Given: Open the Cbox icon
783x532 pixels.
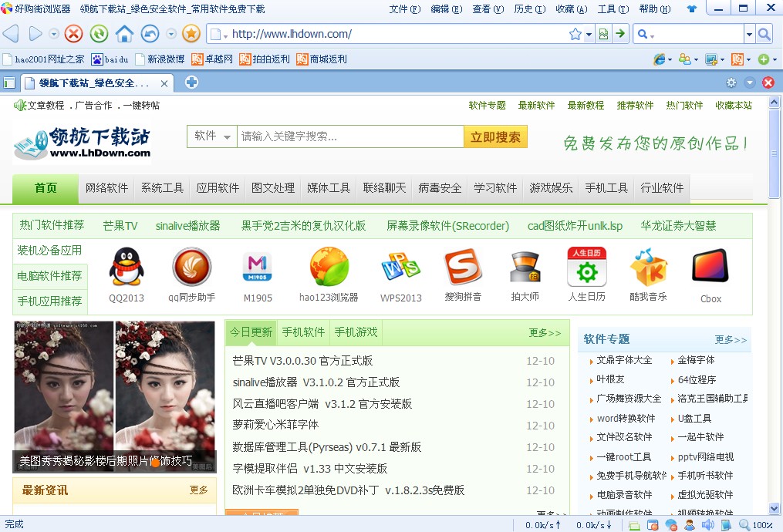Looking at the screenshot, I should [710, 266].
